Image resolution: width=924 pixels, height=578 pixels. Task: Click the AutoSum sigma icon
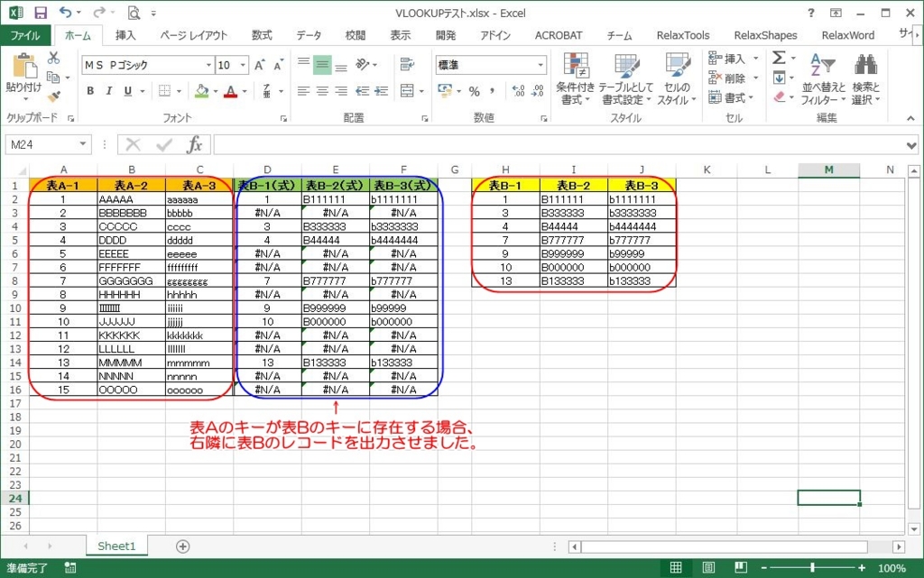(x=779, y=58)
